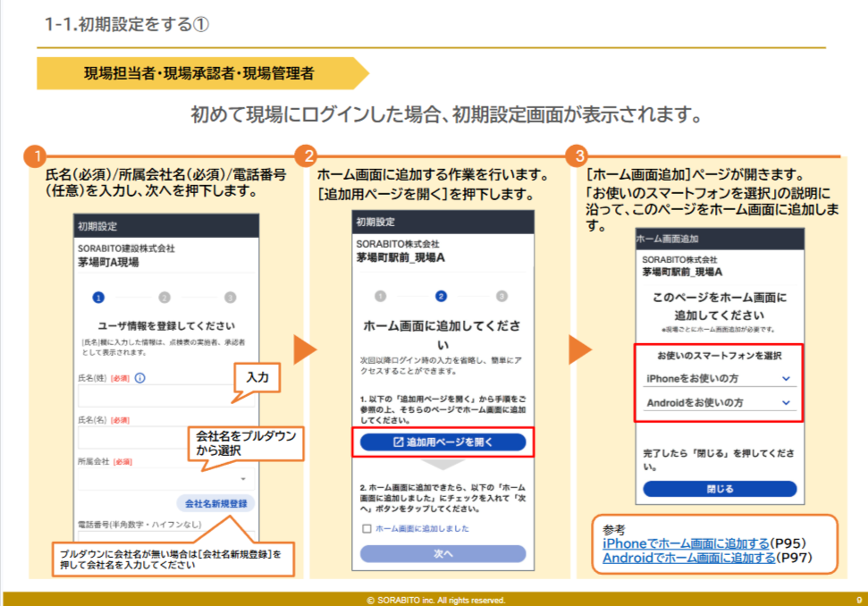
Task: Check the ホーム画面に追加しました checkbox
Action: 367,529
